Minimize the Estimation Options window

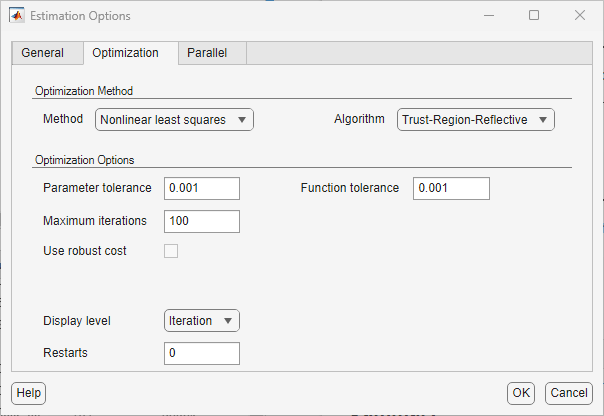click(x=489, y=15)
